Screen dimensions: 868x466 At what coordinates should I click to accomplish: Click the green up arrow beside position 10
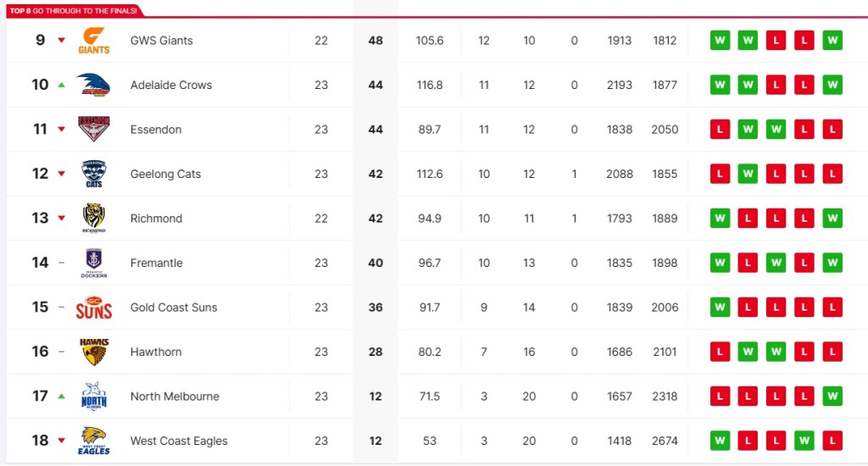point(61,85)
